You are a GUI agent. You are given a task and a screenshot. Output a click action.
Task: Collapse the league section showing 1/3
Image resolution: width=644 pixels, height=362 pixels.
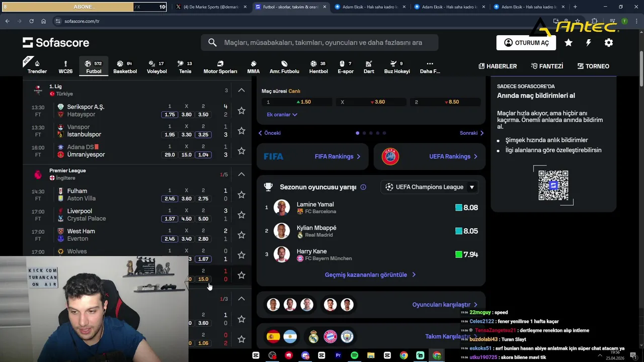(x=242, y=299)
